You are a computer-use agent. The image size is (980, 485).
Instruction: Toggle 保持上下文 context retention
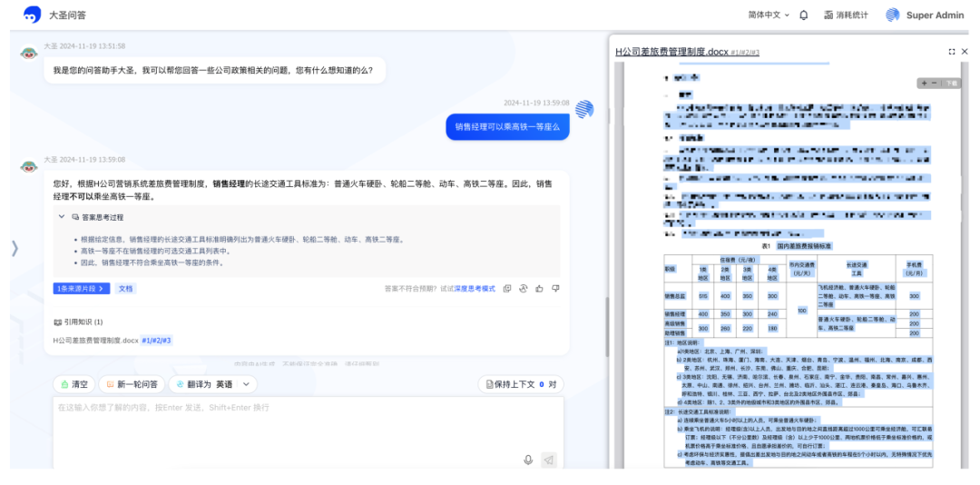[x=520, y=384]
